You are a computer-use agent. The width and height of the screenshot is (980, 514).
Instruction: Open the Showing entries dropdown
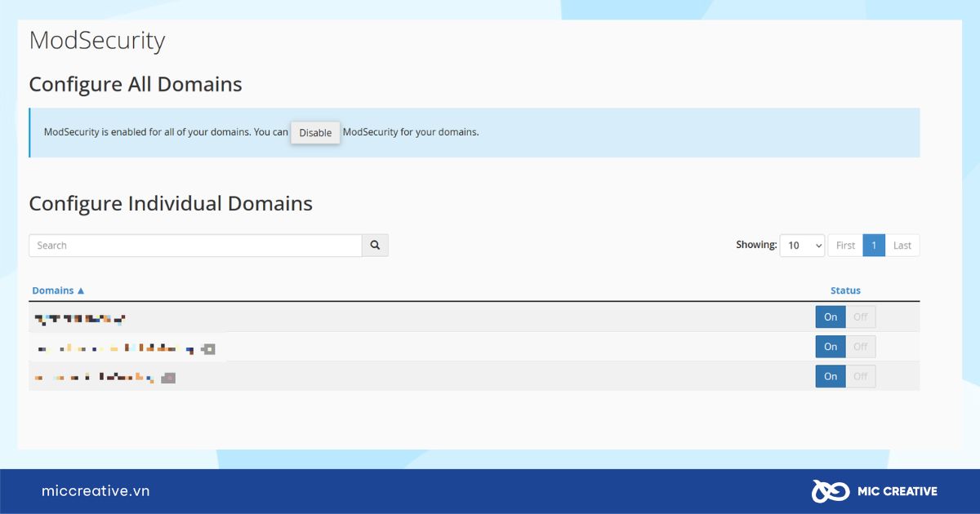pos(802,246)
